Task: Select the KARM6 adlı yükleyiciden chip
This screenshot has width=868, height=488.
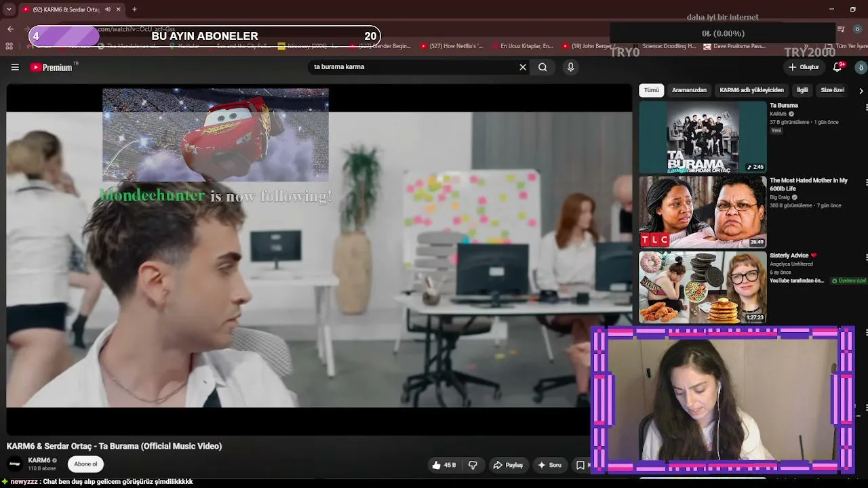Action: pos(751,90)
